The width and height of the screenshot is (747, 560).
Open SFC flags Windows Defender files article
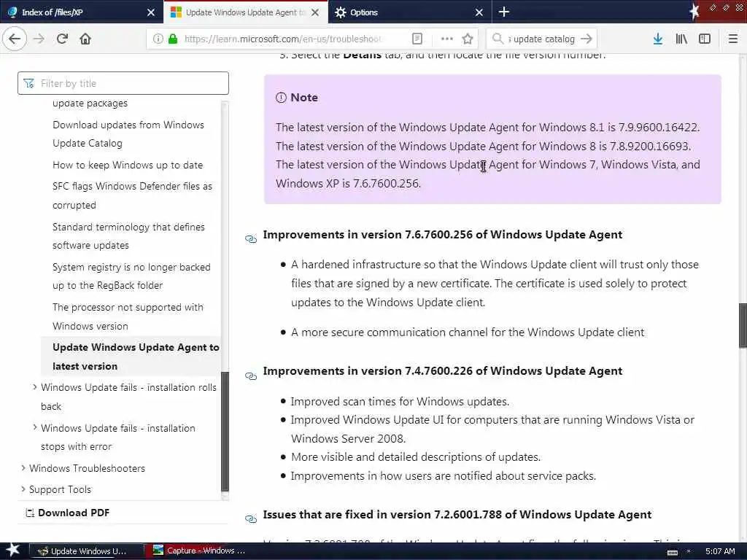coord(133,195)
